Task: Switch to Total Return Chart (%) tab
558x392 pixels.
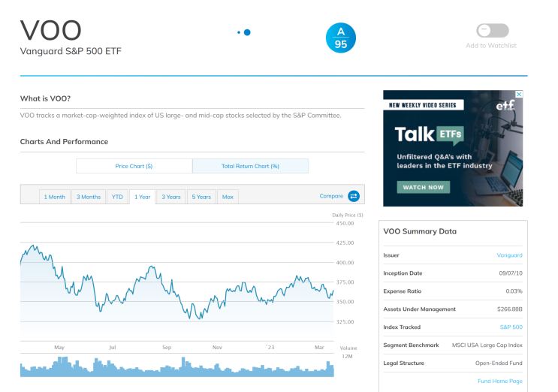Action: tap(250, 166)
